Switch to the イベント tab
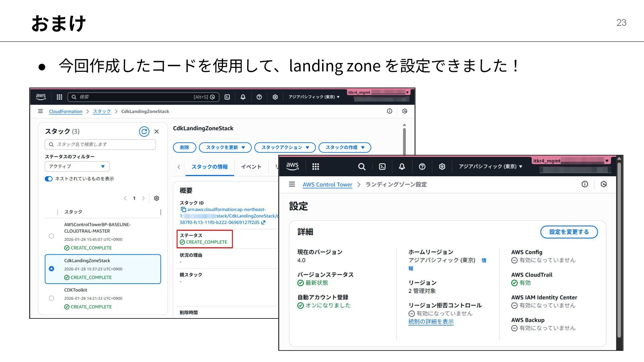The height and width of the screenshot is (362, 644). click(251, 167)
